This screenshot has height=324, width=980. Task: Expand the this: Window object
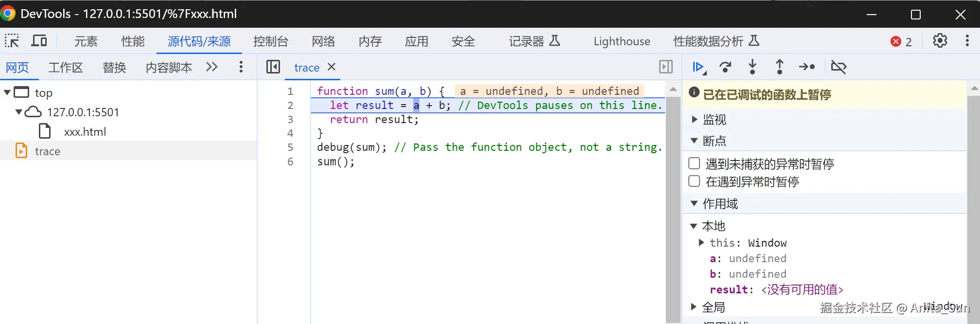coord(701,242)
